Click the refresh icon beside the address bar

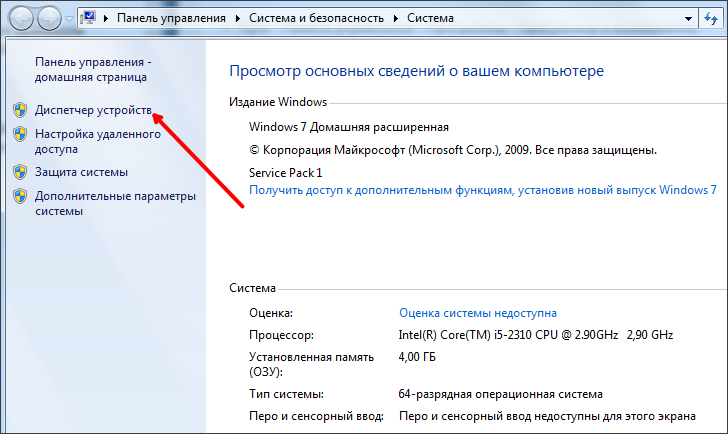[x=711, y=19]
